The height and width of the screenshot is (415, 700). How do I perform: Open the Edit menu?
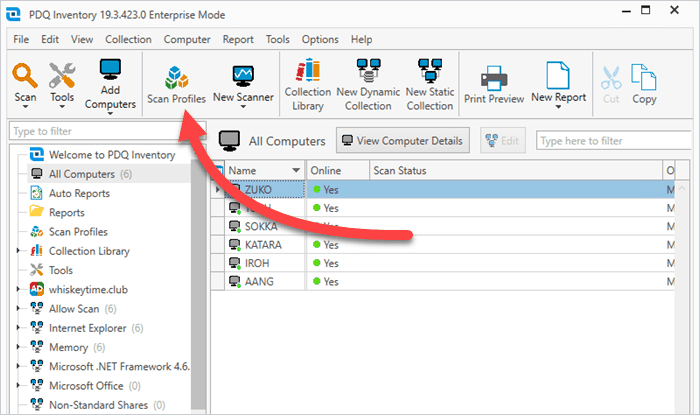(50, 39)
